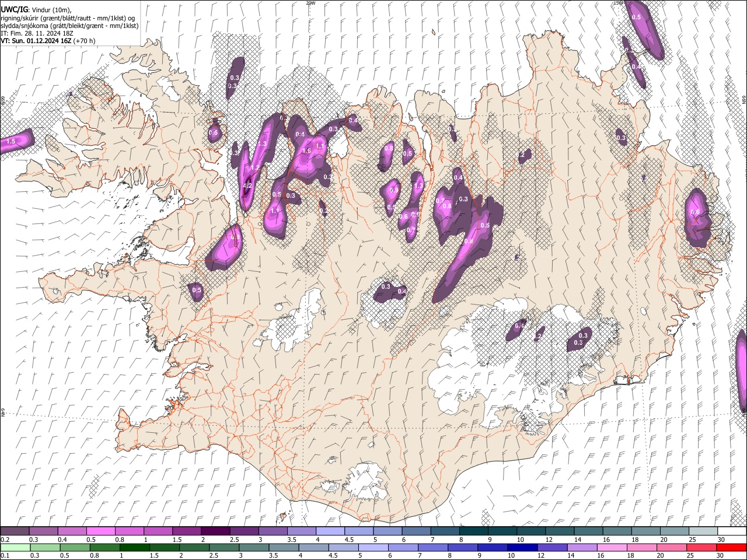Click the light grey swatch starting at 25 in upper legend

pyautogui.click(x=703, y=531)
